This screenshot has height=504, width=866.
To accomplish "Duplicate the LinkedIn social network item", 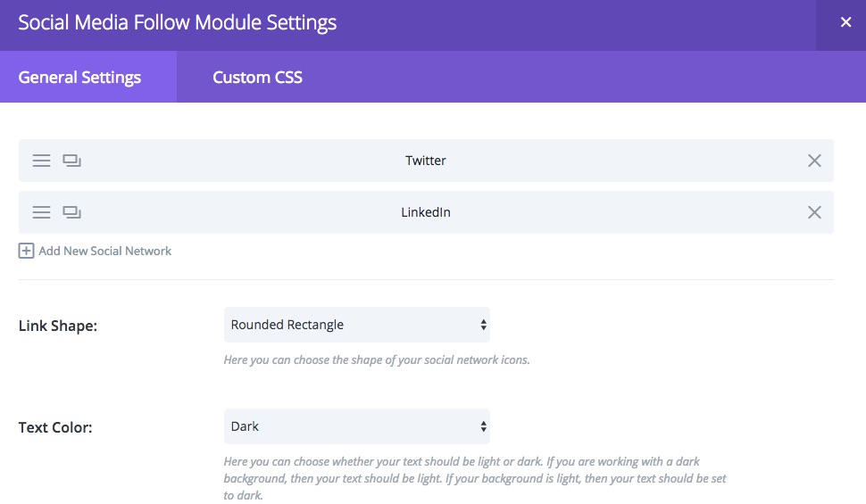I will click(71, 212).
